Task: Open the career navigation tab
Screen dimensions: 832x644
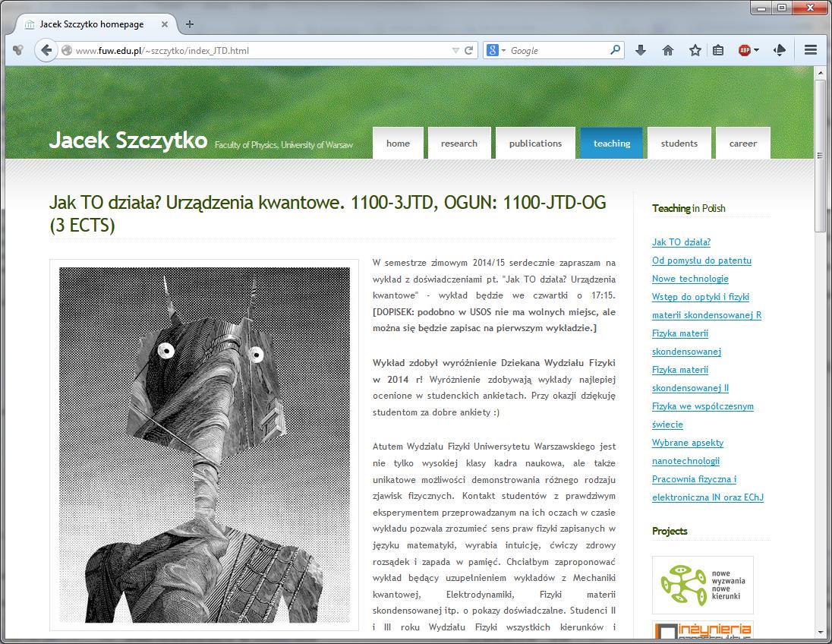Action: (743, 144)
